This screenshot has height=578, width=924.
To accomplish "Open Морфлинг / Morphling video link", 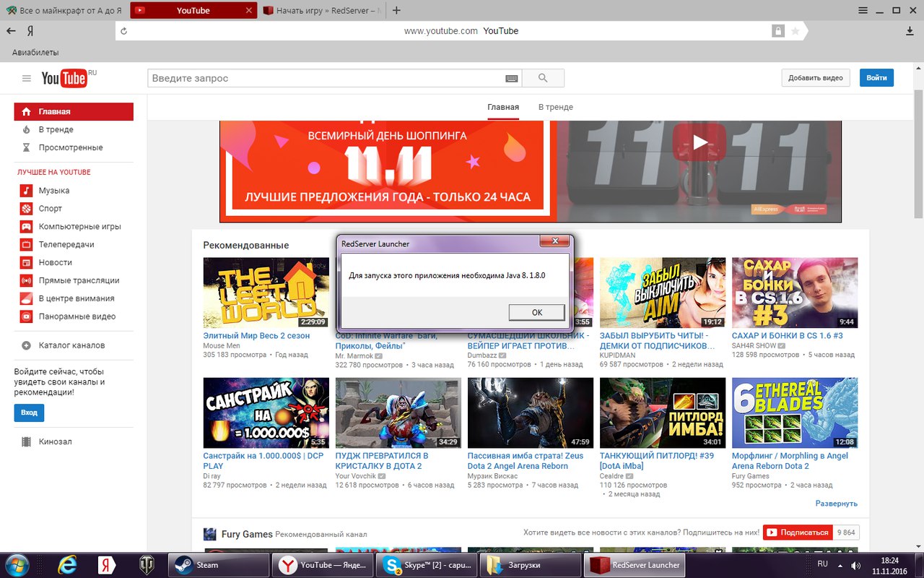I will pyautogui.click(x=790, y=461).
